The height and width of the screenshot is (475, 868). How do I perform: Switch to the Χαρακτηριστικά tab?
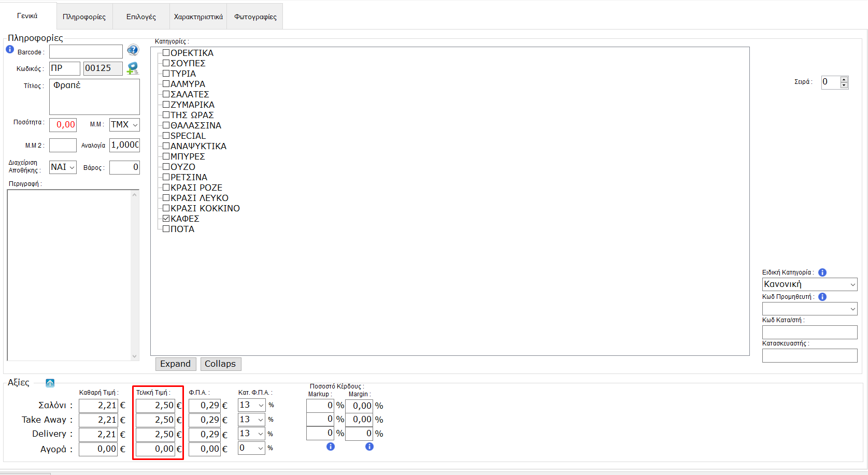tap(198, 17)
